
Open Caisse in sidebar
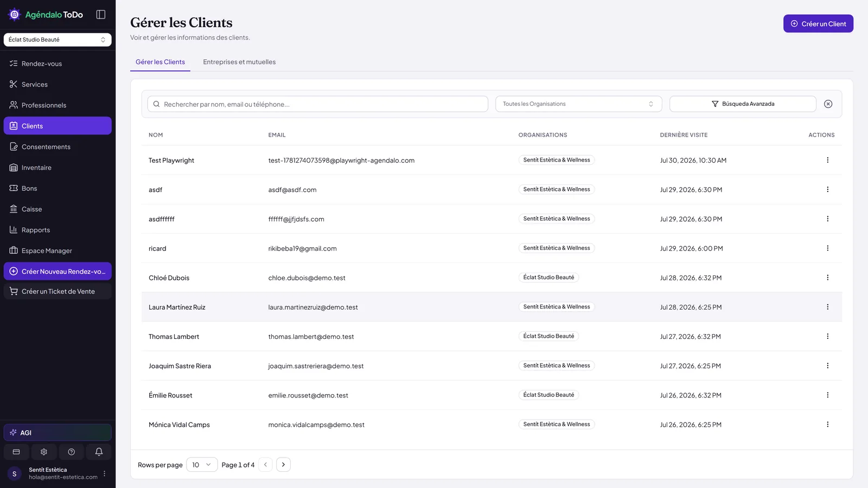[58, 209]
